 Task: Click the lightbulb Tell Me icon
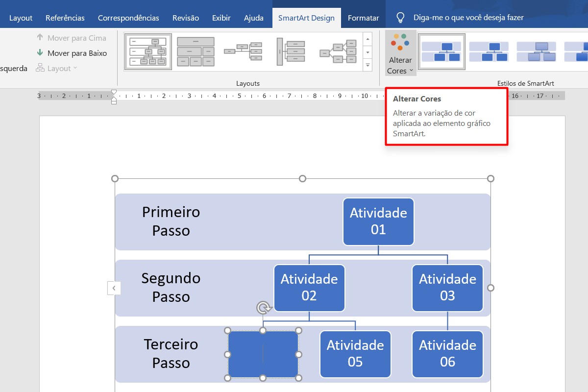(x=400, y=18)
